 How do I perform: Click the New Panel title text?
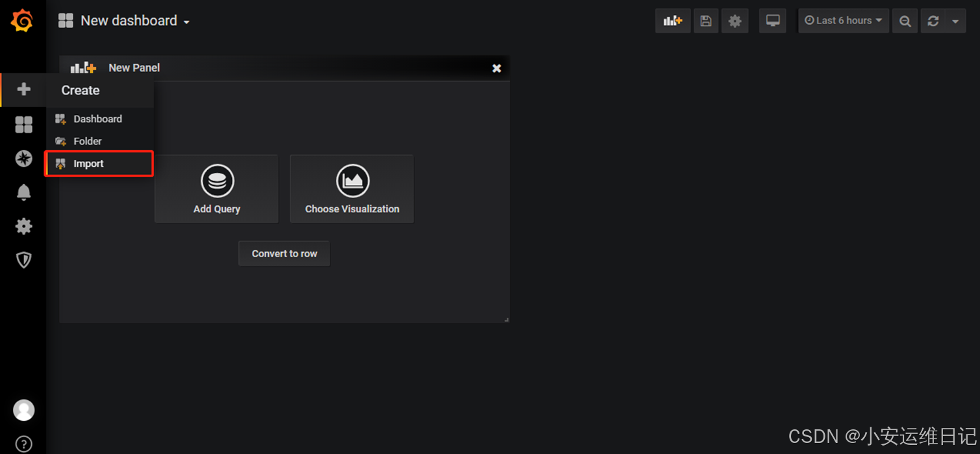[134, 68]
